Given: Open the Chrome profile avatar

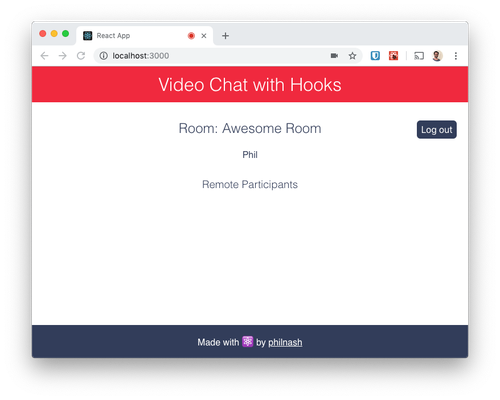Looking at the screenshot, I should [x=437, y=56].
